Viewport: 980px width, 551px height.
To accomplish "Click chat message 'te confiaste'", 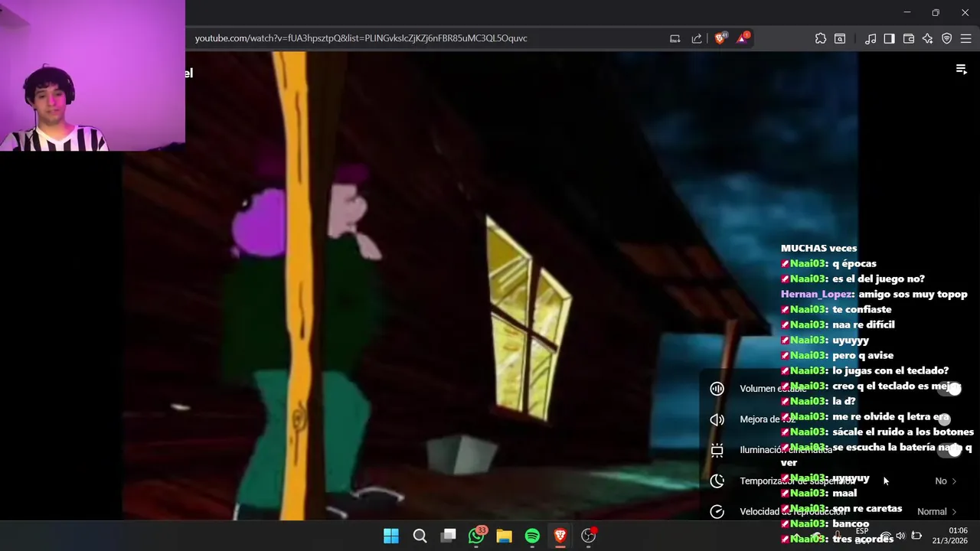I will click(862, 309).
